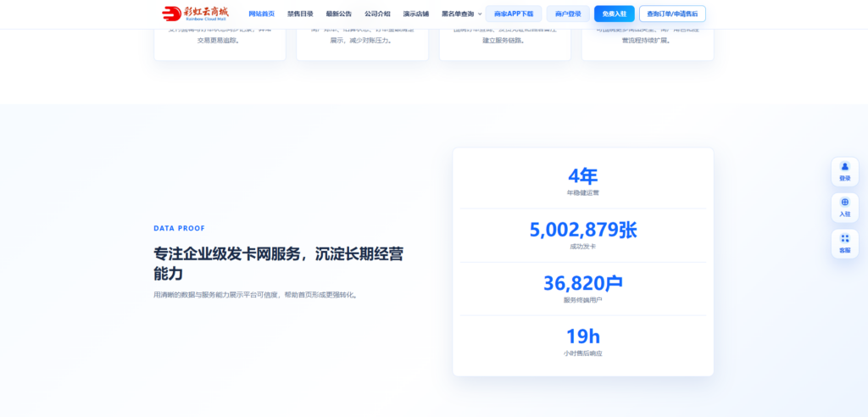This screenshot has width=868, height=417.
Task: Click the 服务终端用户 caption
Action: [583, 300]
